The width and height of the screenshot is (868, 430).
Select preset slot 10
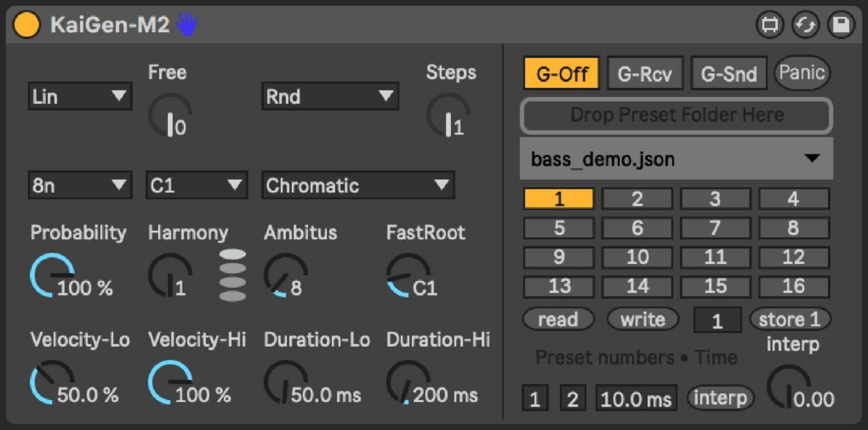(637, 257)
